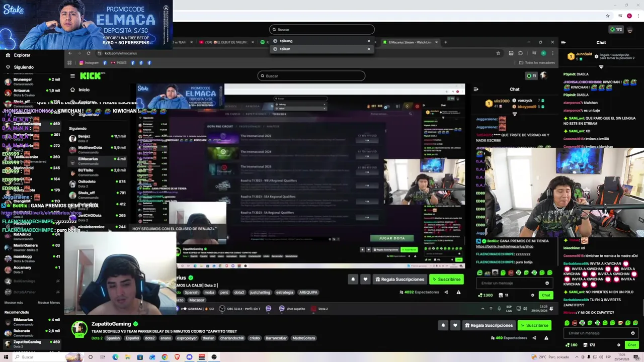Screen dimensions: 644x362
Task: Open recommended channel ZapatitoGaming
Action: coord(32,344)
